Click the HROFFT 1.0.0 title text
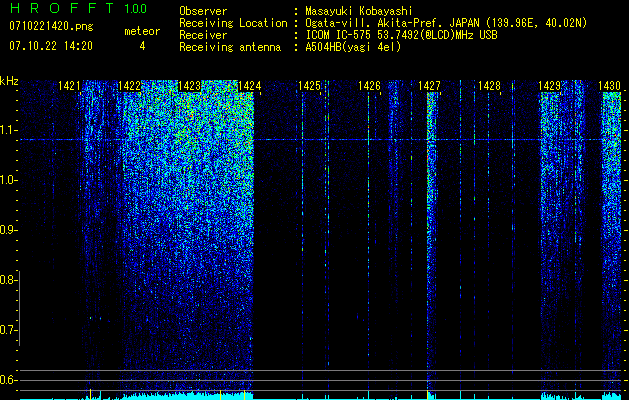Screen dimensions: 629x400 (78, 8)
